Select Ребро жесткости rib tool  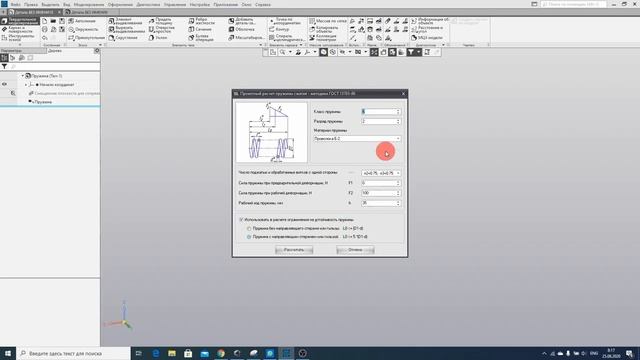[201, 21]
